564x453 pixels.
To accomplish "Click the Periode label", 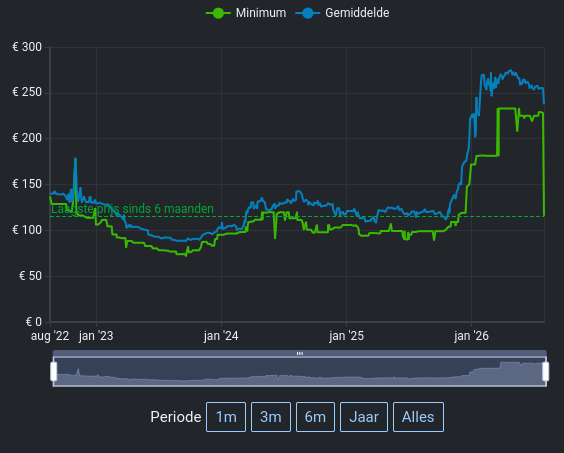I will (x=176, y=417).
